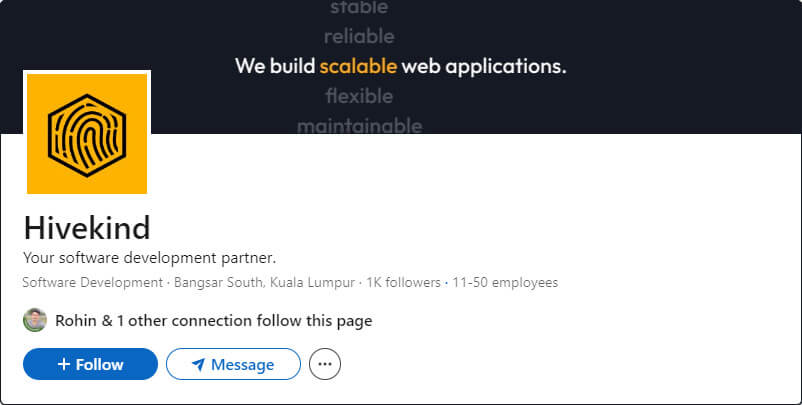The image size is (802, 405).
Task: Click the '1K followers' text
Action: [x=402, y=283]
